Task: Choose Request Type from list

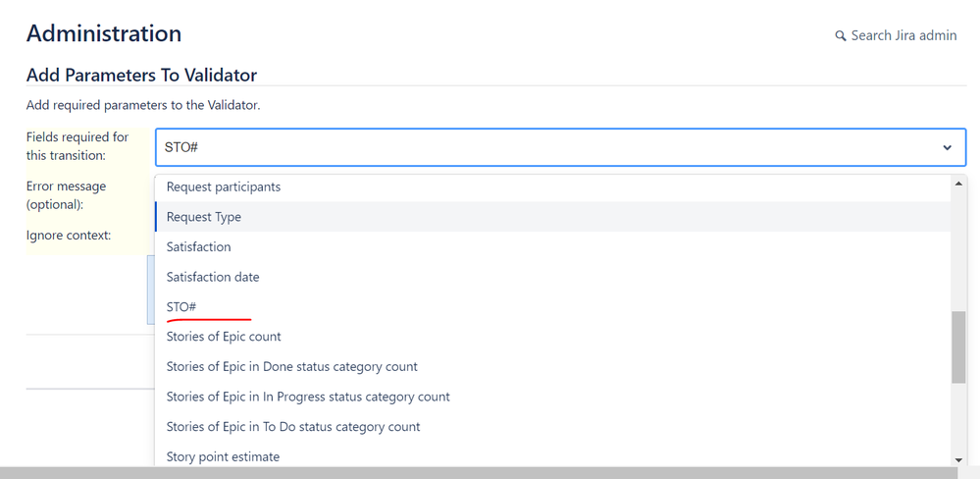Action: click(204, 217)
